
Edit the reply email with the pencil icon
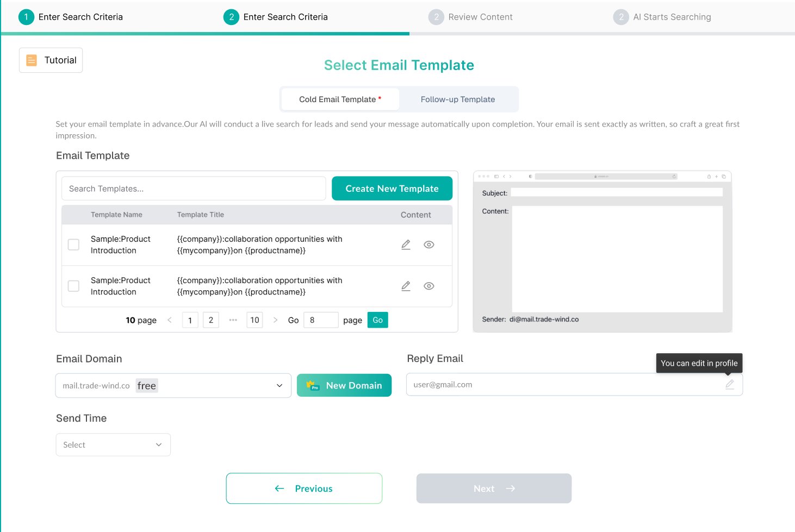(x=730, y=384)
